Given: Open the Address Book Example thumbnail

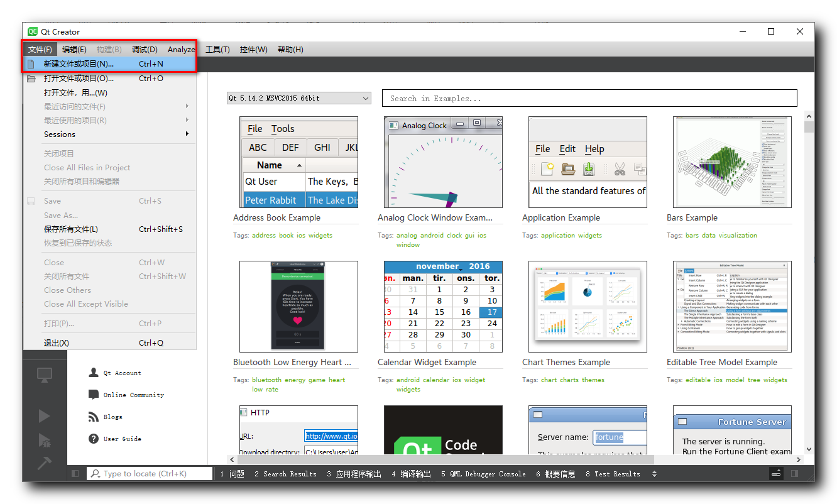Looking at the screenshot, I should click(x=298, y=162).
